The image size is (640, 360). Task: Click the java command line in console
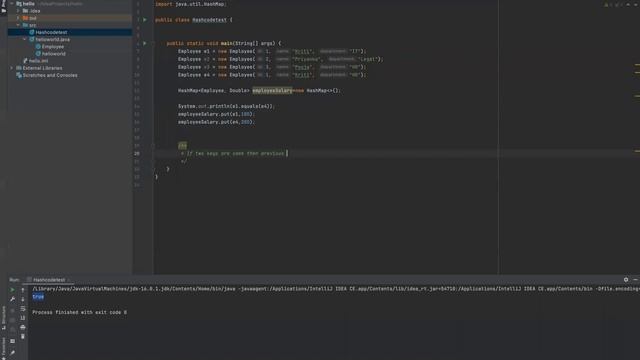click(x=336, y=289)
